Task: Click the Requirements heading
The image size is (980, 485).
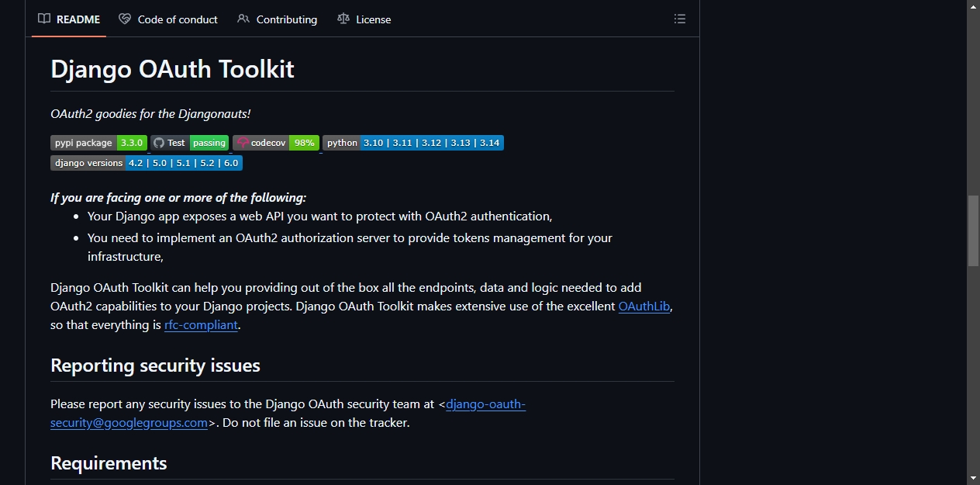Action: tap(109, 463)
